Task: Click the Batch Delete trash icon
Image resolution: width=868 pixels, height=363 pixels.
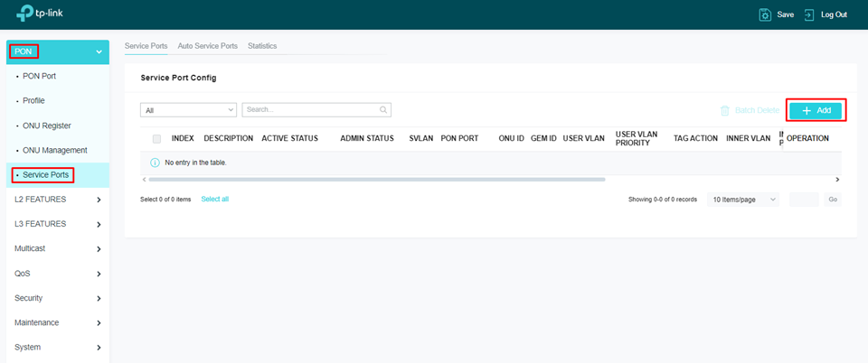Action: pos(724,110)
